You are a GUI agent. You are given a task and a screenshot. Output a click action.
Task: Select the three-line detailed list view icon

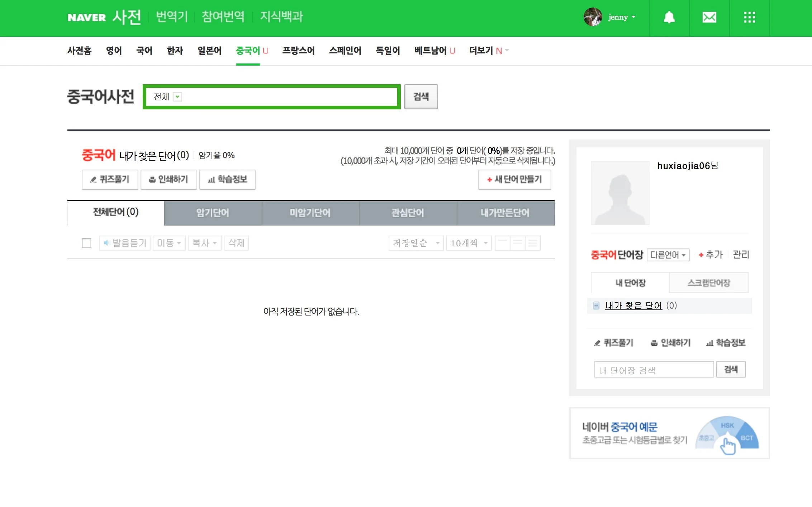[x=533, y=243]
